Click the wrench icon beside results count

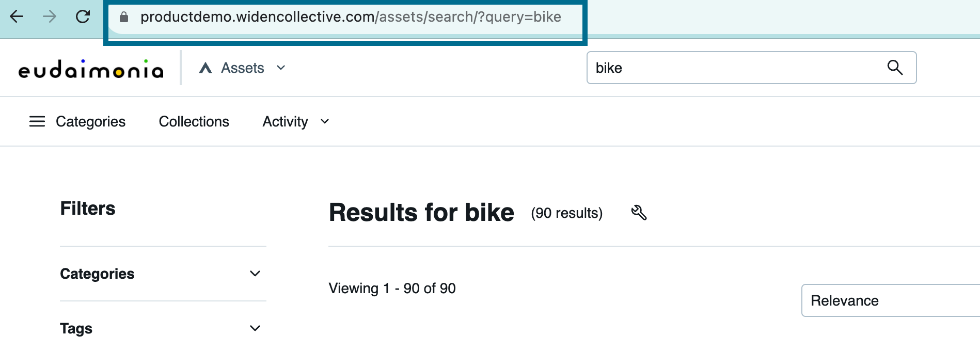tap(639, 213)
